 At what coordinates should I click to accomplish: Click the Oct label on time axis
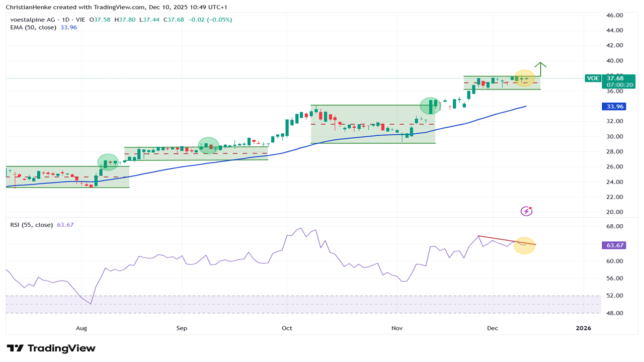[287, 328]
